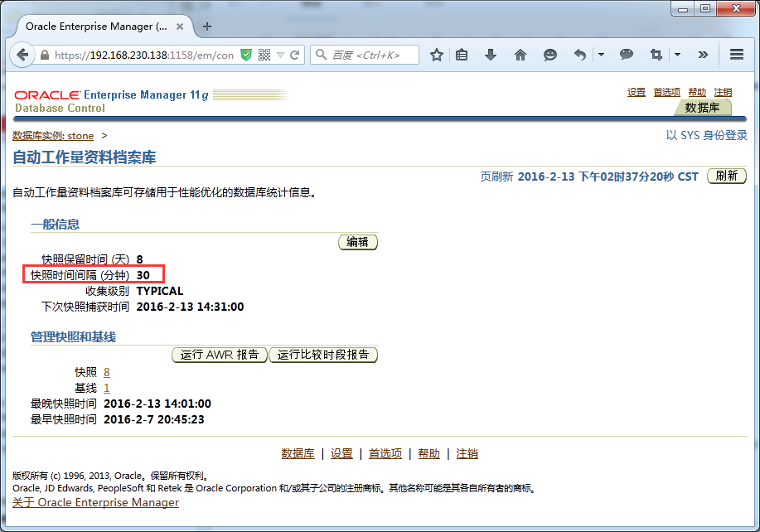The image size is (760, 532).
Task: Show bookmarks list icon
Action: click(462, 55)
